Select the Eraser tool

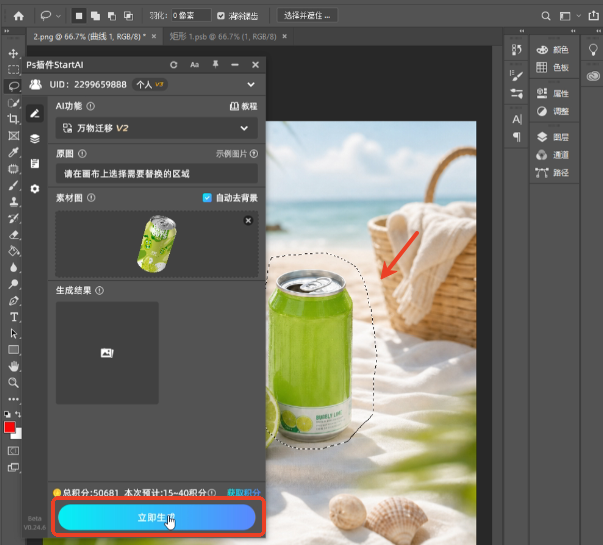pos(13,234)
